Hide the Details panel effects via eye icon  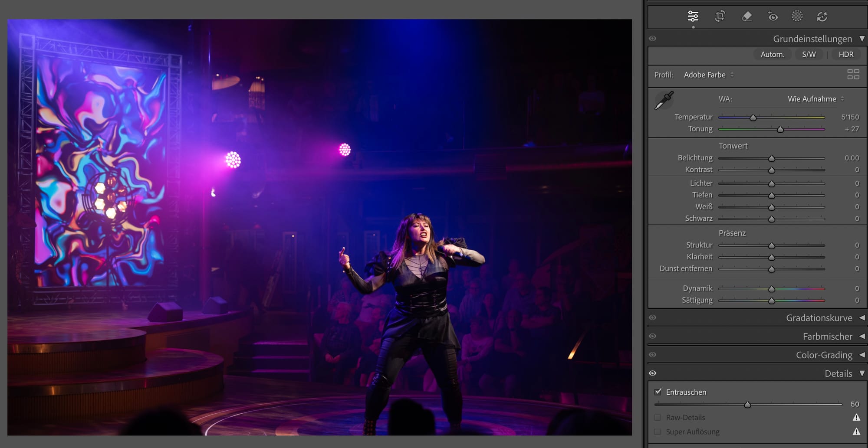[x=652, y=373]
